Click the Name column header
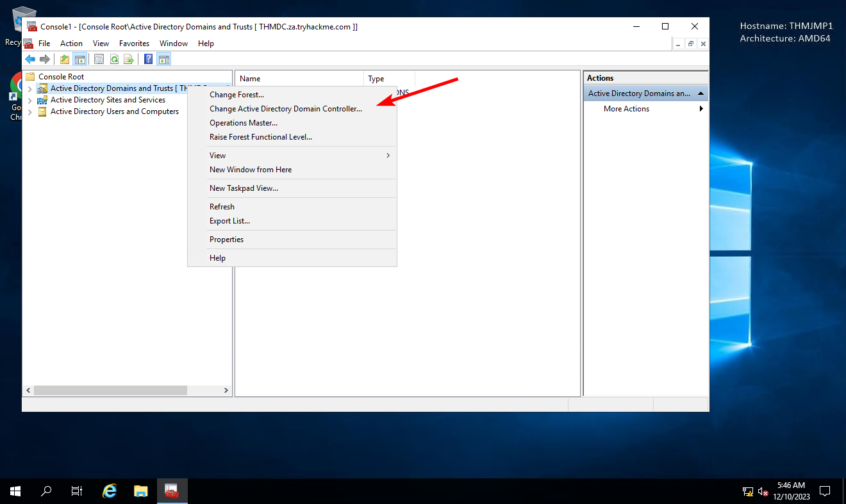Image resolution: width=846 pixels, height=504 pixels. click(299, 79)
